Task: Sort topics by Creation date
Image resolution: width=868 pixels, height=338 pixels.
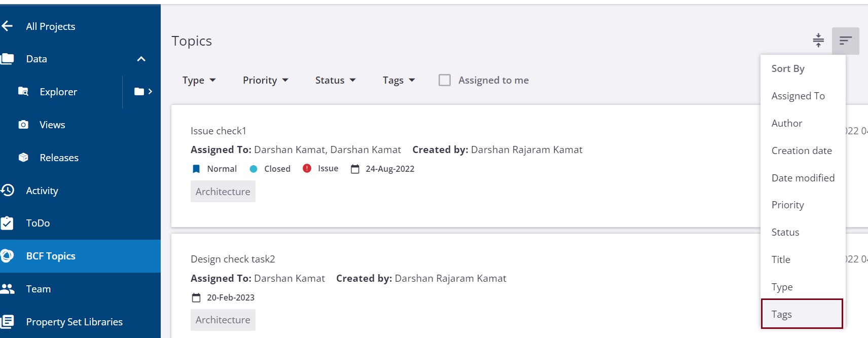Action: pos(802,151)
